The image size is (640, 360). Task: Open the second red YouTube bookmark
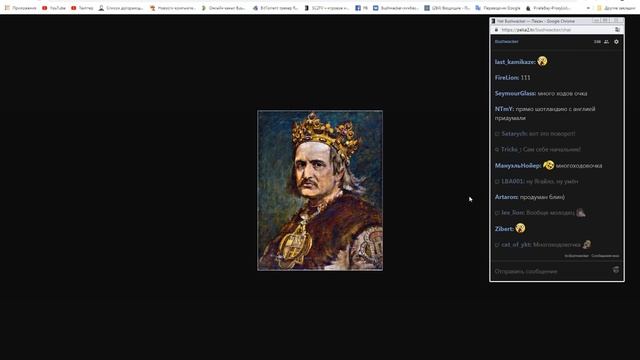(82, 8)
